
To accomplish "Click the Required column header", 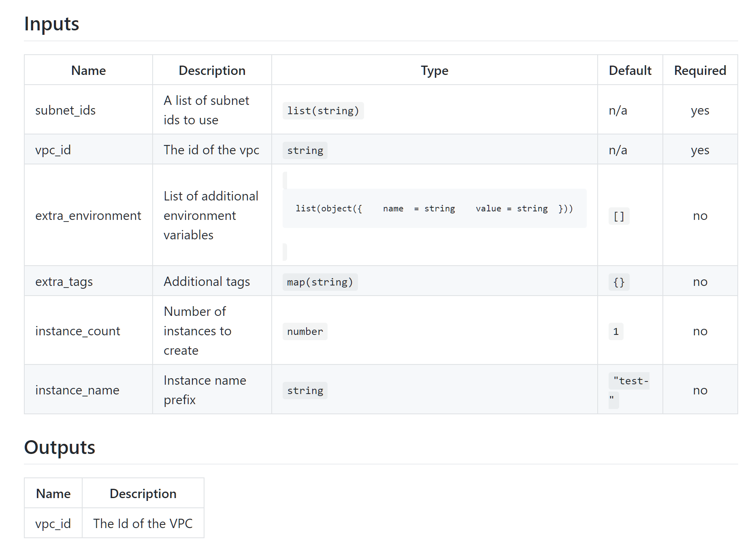I will 700,70.
